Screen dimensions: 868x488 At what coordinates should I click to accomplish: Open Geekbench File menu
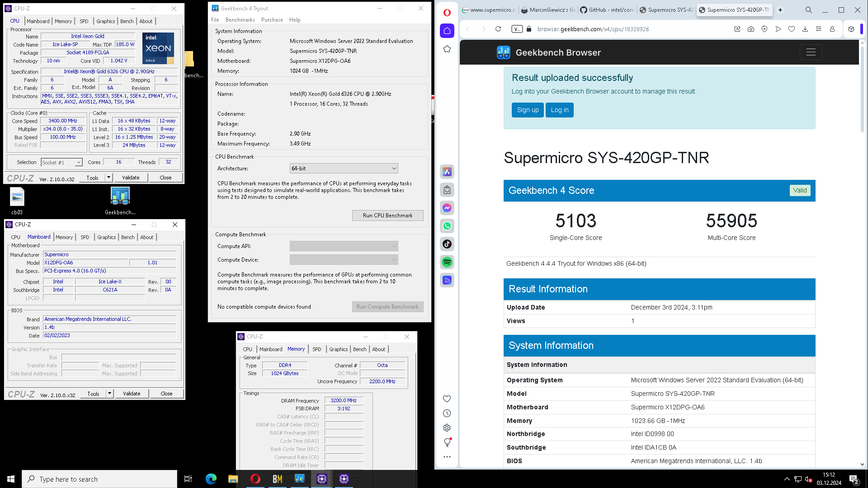pos(215,20)
